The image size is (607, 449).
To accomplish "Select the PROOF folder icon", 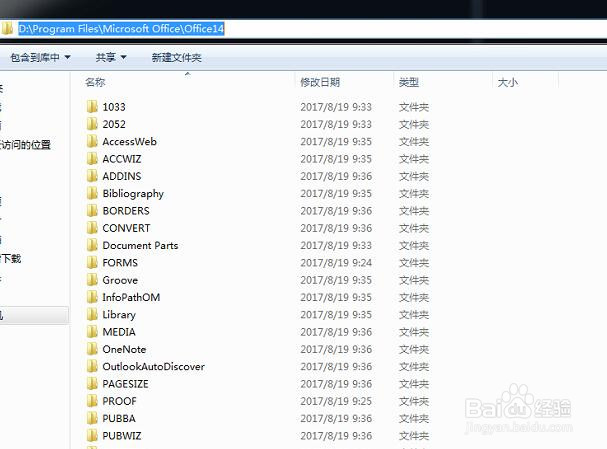I will coord(92,401).
